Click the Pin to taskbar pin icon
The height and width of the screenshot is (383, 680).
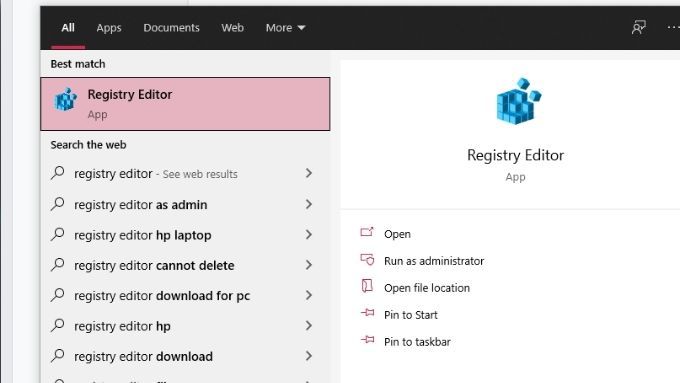[x=367, y=339]
